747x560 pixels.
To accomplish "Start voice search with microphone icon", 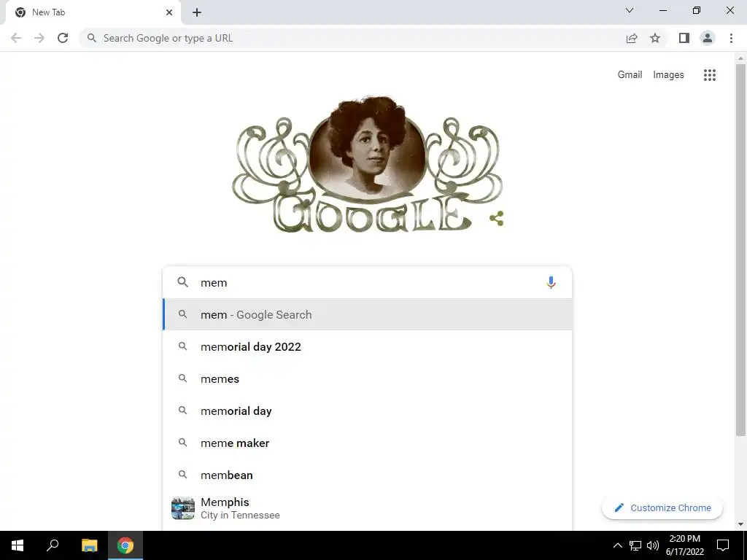I will (551, 282).
